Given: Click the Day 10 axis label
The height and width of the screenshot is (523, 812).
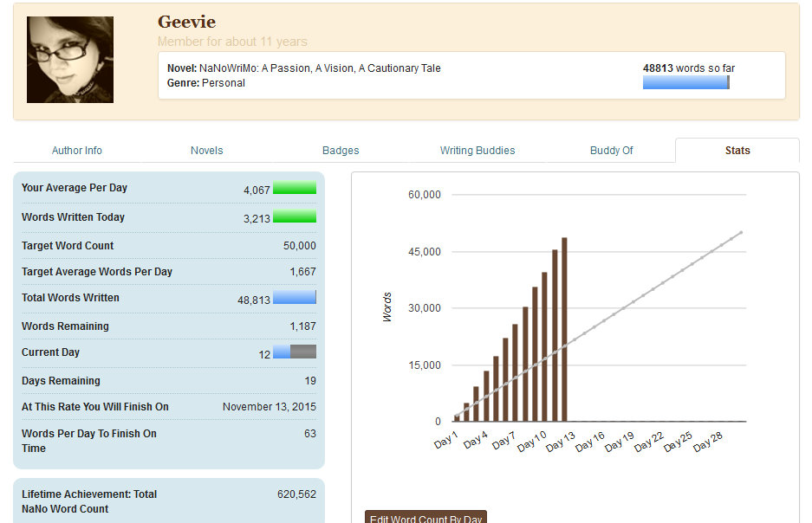Looking at the screenshot, I should tap(532, 442).
